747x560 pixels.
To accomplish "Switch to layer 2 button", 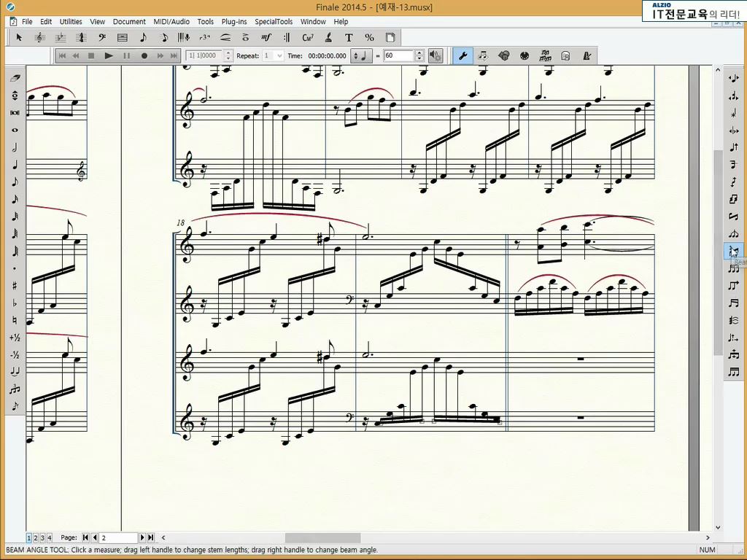I will [36, 537].
